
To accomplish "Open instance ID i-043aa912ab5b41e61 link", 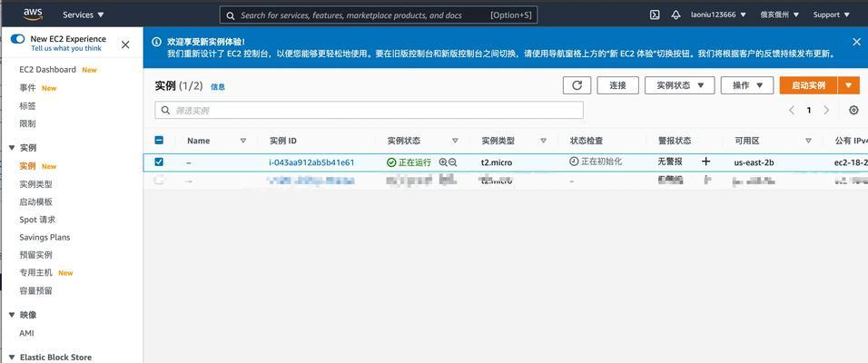I will point(311,162).
